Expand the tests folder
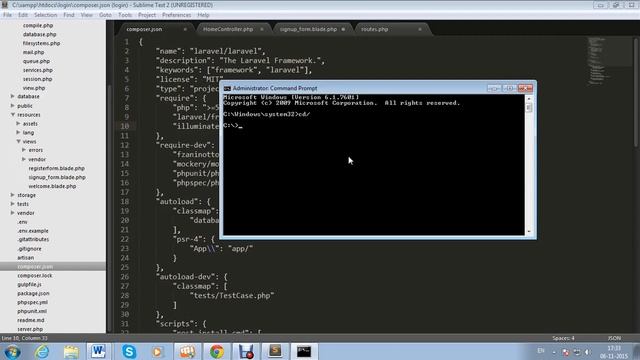The height and width of the screenshot is (360, 640). click(x=13, y=204)
